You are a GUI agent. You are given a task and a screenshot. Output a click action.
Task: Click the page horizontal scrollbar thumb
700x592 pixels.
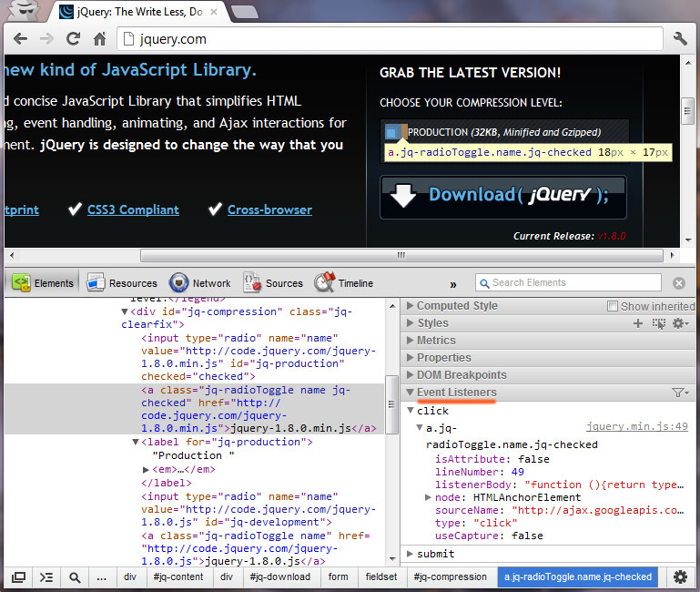[x=401, y=255]
